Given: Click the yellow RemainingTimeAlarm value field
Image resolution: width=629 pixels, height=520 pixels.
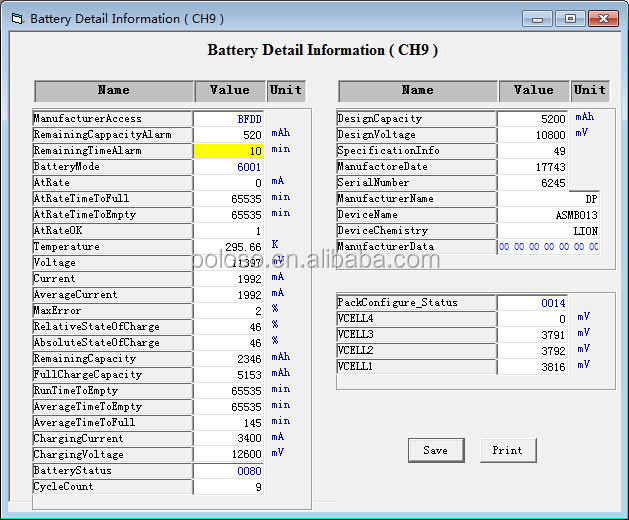Looking at the screenshot, I should [228, 151].
